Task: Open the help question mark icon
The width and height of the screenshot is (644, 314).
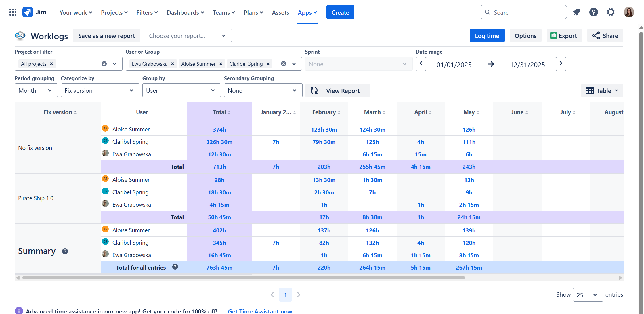Action: pyautogui.click(x=593, y=12)
